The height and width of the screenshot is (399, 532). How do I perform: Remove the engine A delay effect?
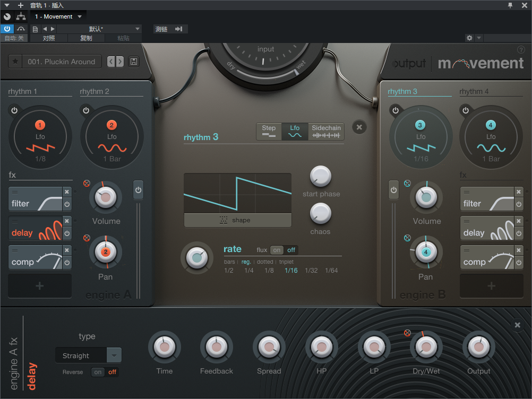pos(67,221)
